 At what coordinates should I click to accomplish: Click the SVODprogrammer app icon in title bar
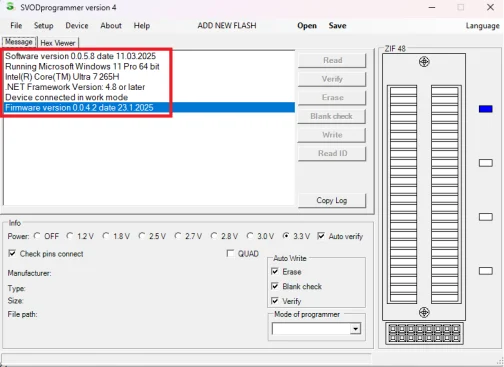[10, 6]
